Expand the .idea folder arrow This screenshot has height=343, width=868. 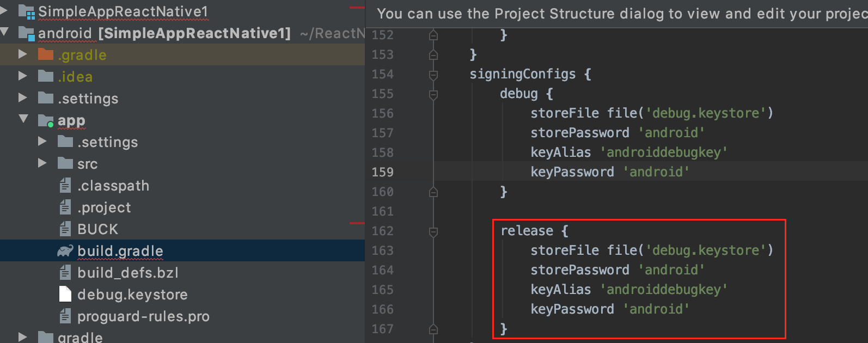pyautogui.click(x=23, y=76)
